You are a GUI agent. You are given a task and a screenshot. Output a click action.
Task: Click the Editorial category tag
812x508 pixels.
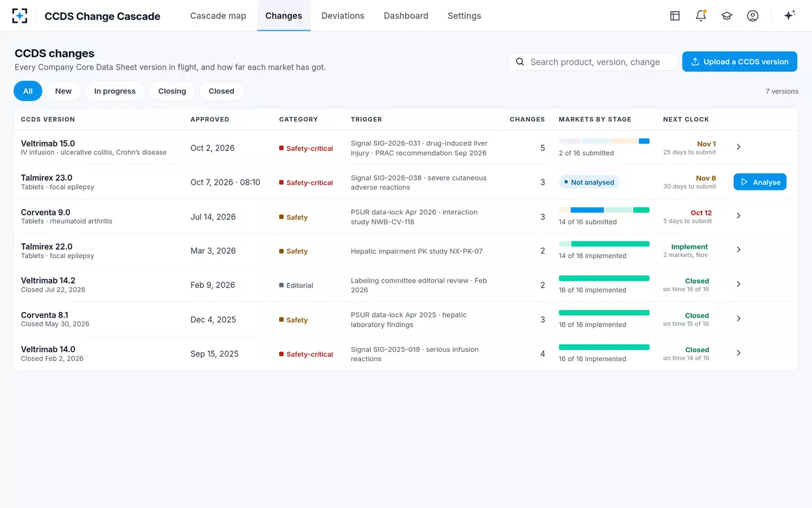296,286
